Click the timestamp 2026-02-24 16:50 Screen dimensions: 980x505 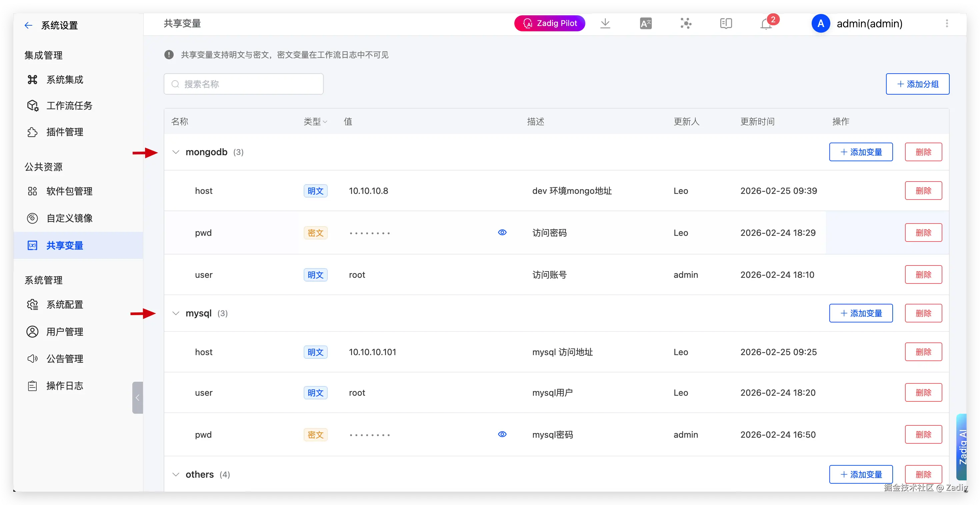(778, 435)
